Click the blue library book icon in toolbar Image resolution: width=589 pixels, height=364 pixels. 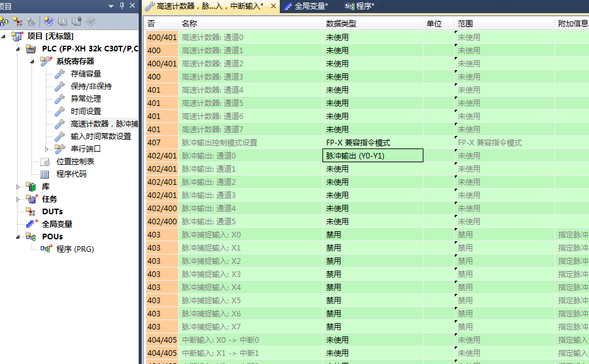point(48,21)
